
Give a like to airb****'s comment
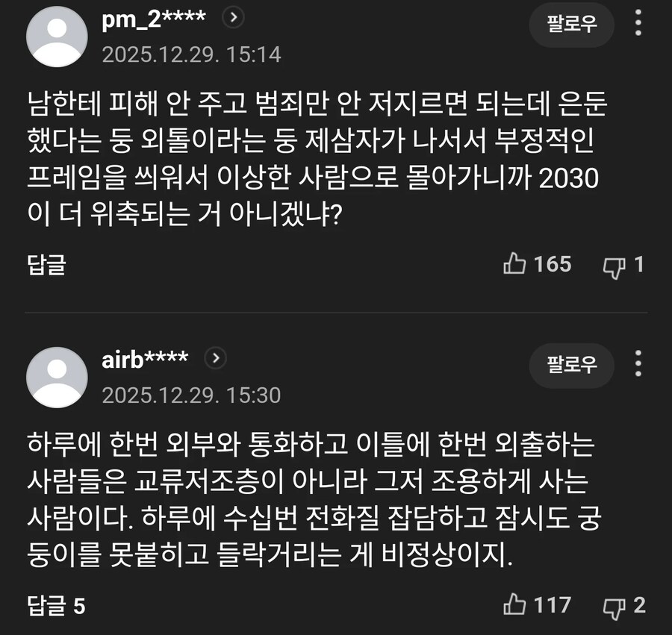point(514,606)
